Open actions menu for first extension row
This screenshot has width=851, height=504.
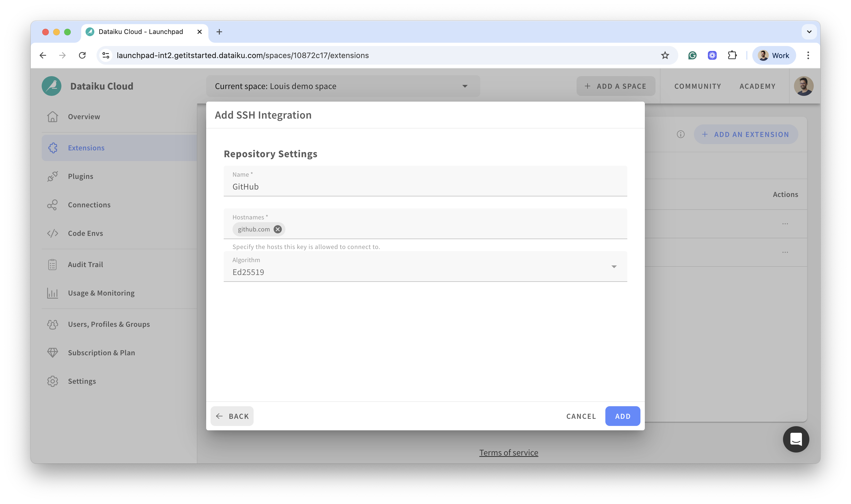tap(785, 224)
